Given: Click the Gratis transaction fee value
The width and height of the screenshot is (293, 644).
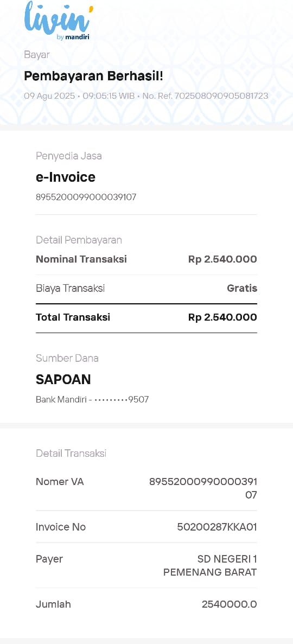Looking at the screenshot, I should (x=242, y=288).
